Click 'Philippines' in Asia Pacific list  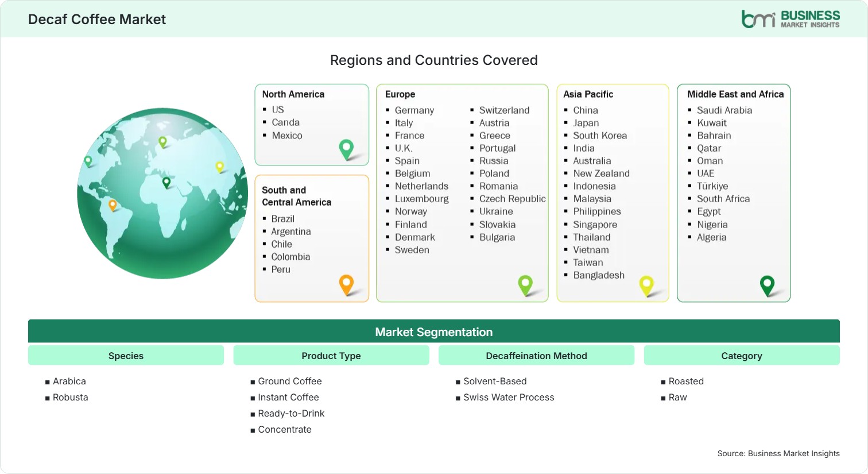(597, 211)
